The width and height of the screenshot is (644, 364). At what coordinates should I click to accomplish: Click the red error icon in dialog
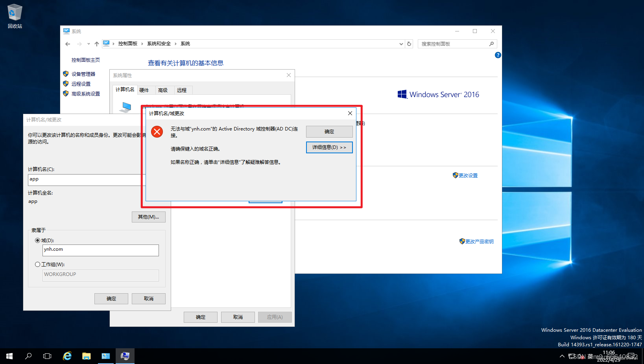(157, 131)
